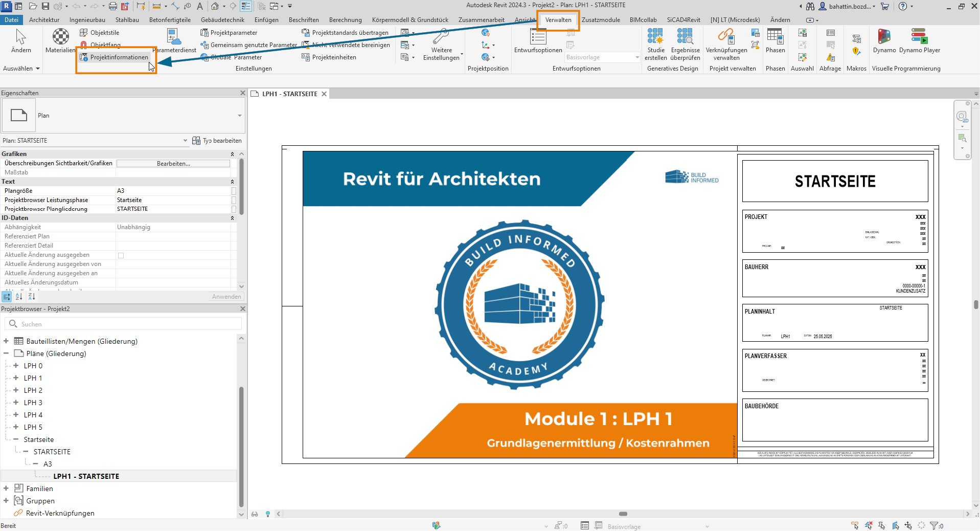Click binoculars search icon in title bar
980x531 pixels.
(x=810, y=6)
